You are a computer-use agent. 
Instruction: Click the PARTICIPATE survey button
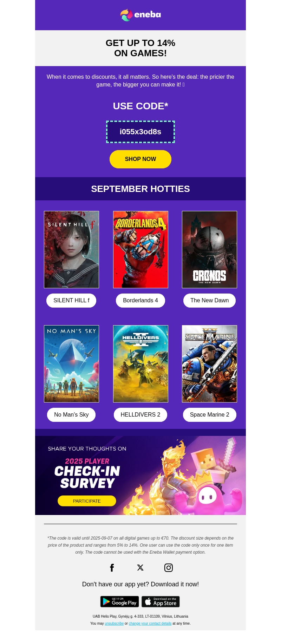click(87, 501)
